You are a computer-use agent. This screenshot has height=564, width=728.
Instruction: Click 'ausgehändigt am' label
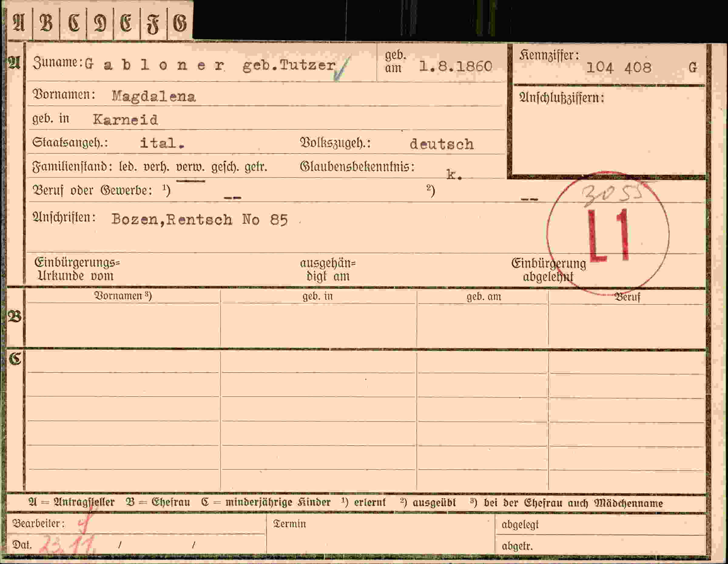pos(328,270)
